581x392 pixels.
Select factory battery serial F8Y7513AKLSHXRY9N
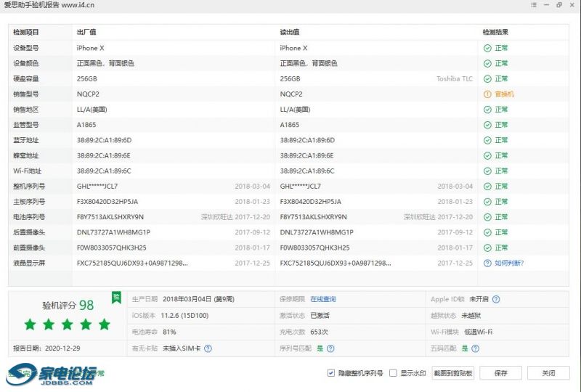(x=110, y=217)
